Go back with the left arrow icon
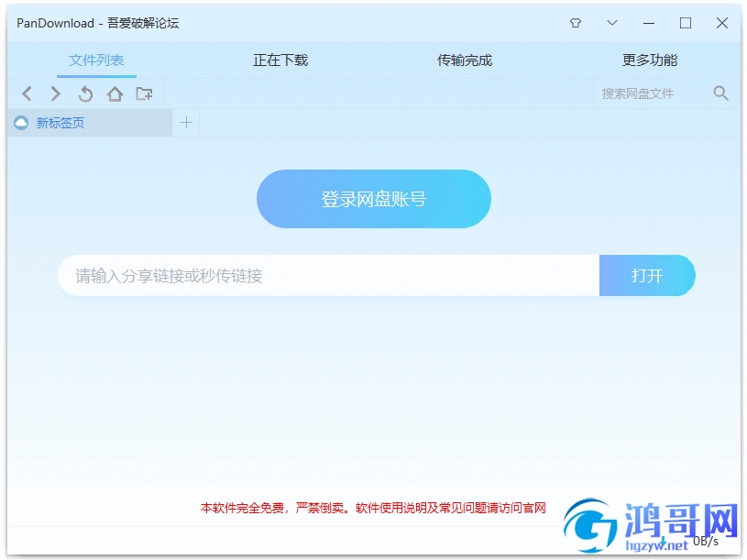 point(27,93)
